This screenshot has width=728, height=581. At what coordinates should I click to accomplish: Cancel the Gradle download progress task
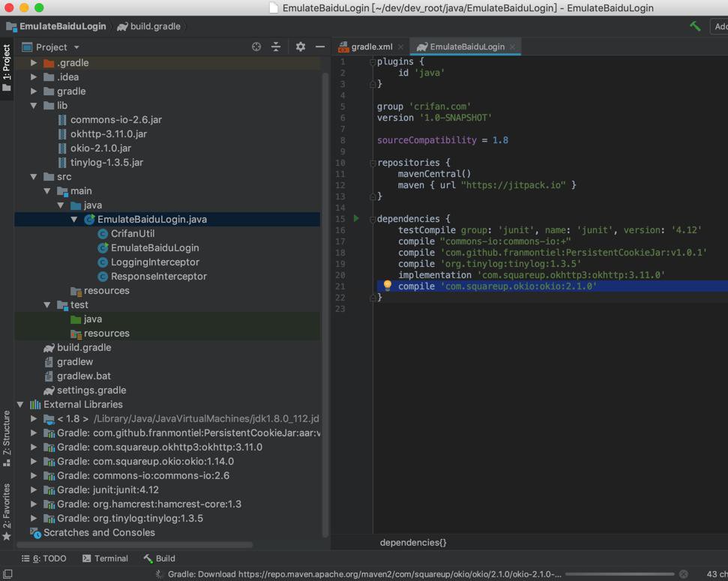pos(683,574)
